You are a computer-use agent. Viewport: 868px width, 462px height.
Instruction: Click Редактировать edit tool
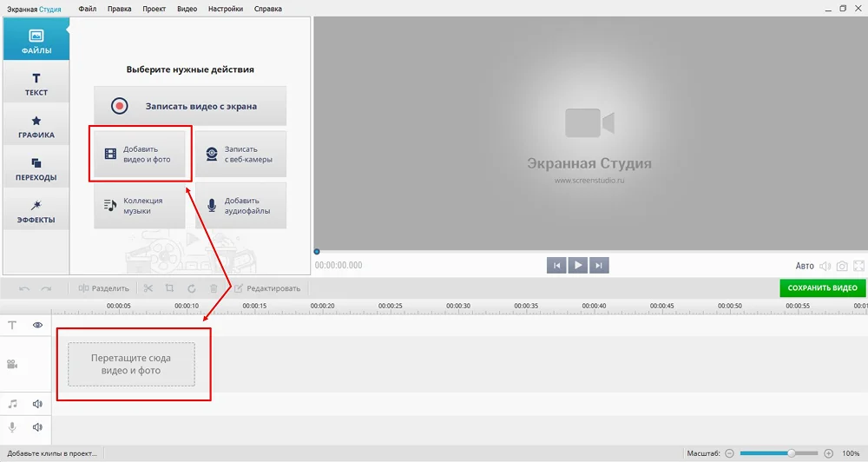point(267,288)
